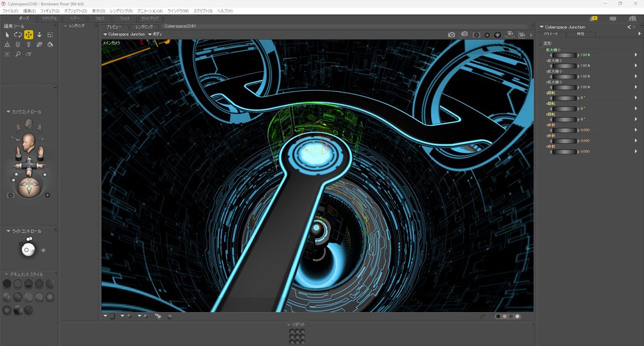Select the texture shaded striped style sphere
The width and height of the screenshot is (644, 346).
click(x=18, y=310)
